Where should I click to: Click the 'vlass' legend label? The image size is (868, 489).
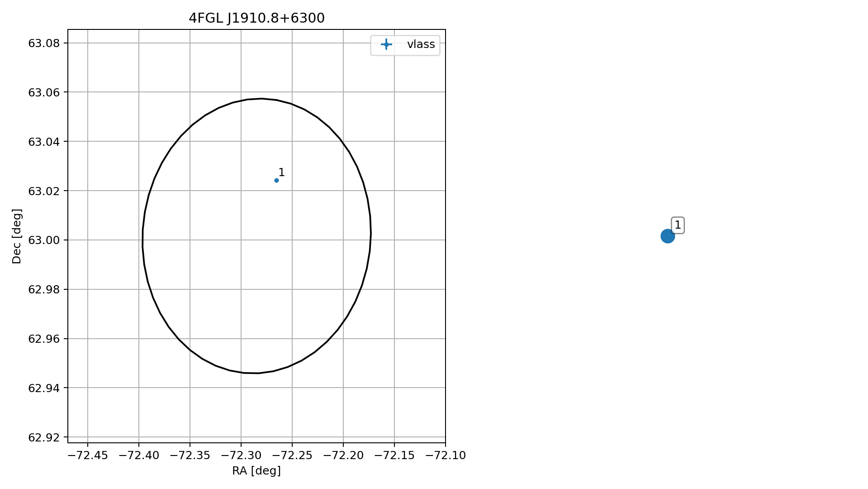point(421,44)
